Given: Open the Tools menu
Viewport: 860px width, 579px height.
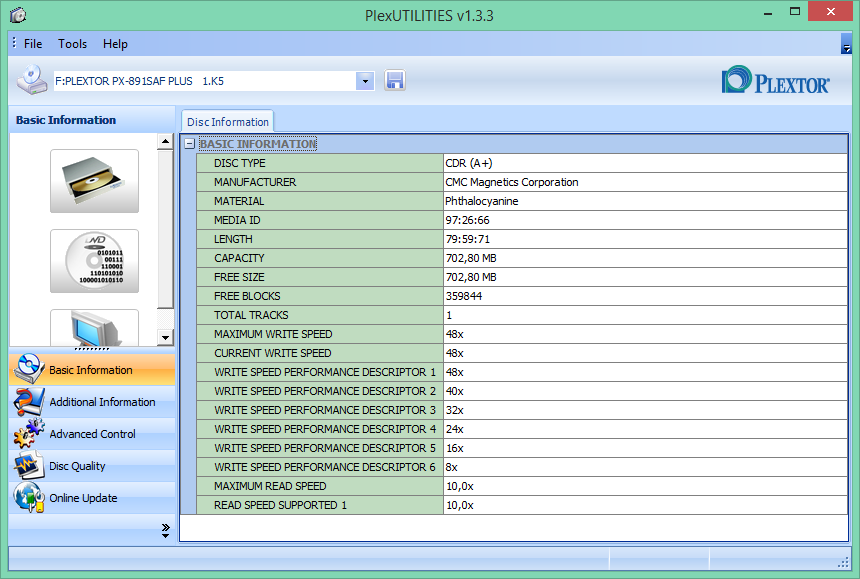Looking at the screenshot, I should coord(72,44).
